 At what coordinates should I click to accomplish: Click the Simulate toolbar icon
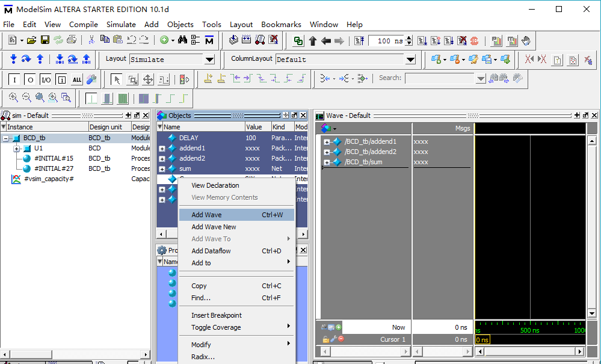click(x=260, y=40)
